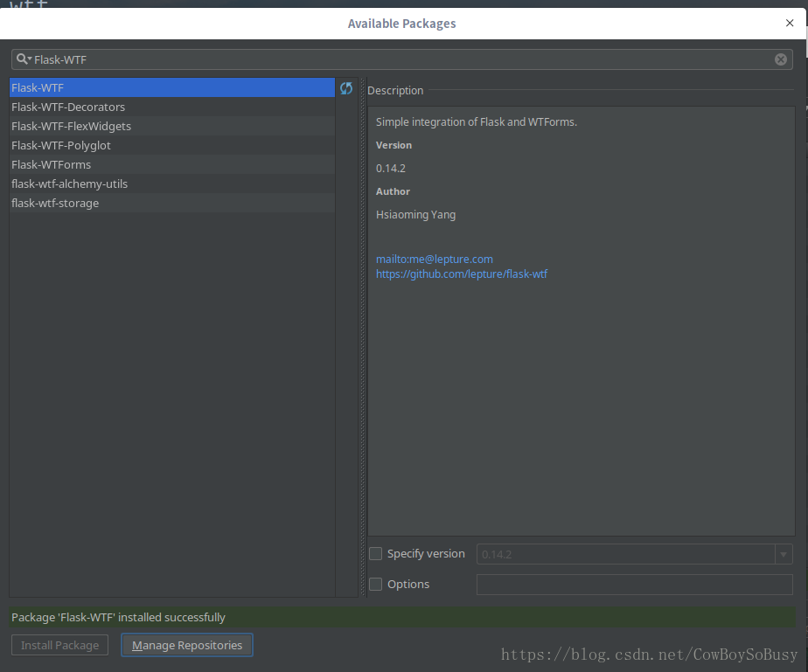
Task: Enable the Specify version checkbox
Action: click(x=376, y=553)
